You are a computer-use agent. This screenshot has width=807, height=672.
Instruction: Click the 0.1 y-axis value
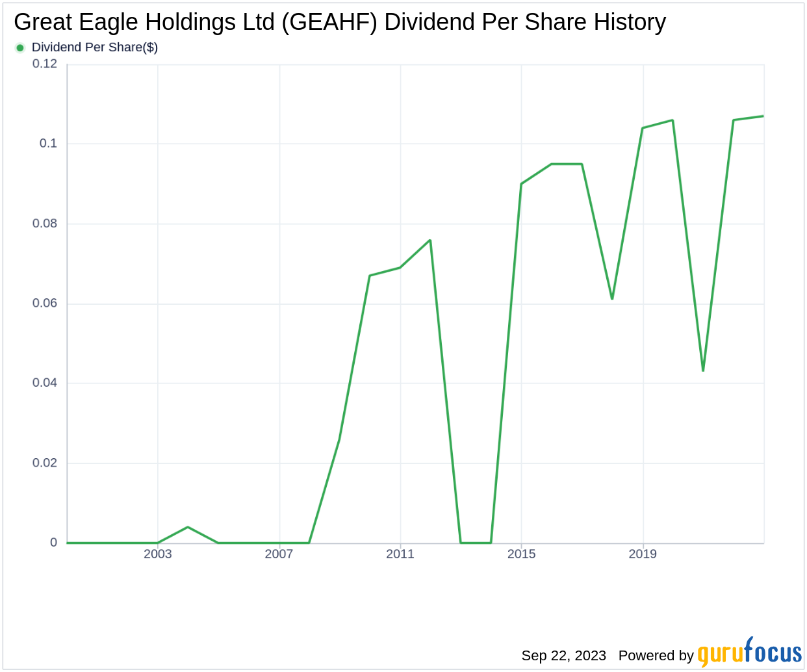pos(48,144)
